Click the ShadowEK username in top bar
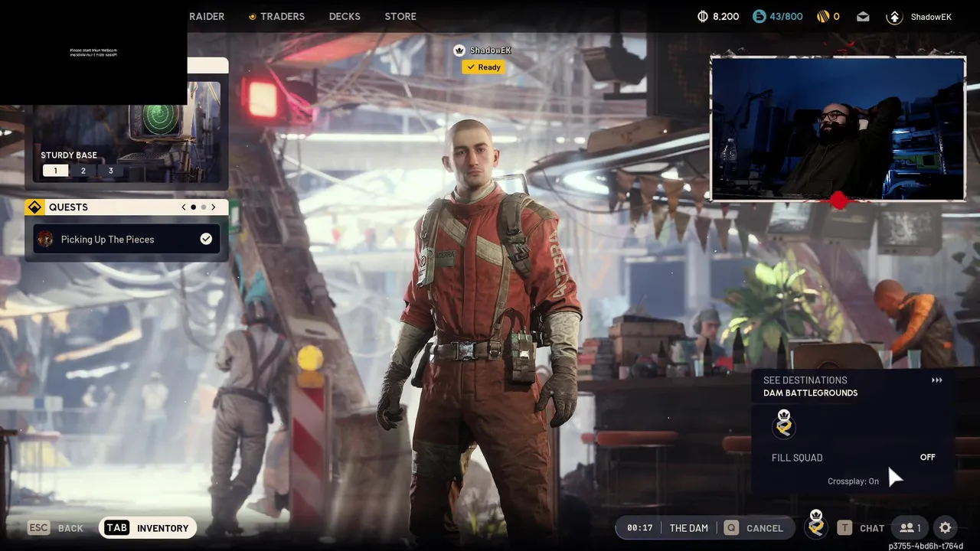This screenshot has width=980, height=551. [x=931, y=17]
